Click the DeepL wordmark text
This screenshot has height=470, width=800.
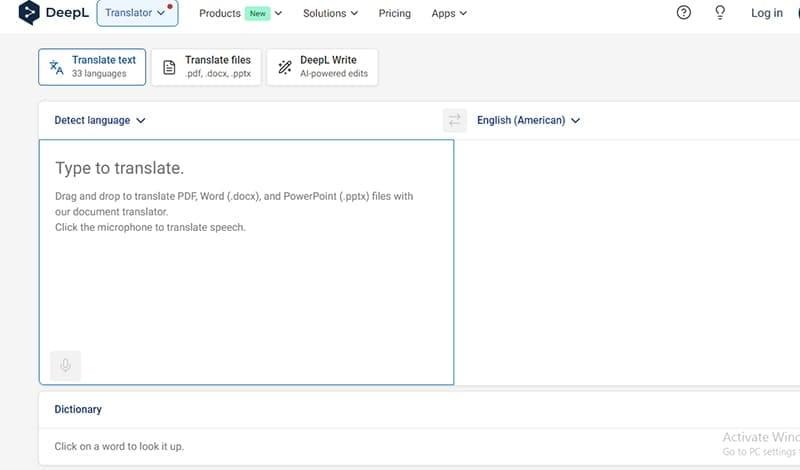tap(67, 13)
